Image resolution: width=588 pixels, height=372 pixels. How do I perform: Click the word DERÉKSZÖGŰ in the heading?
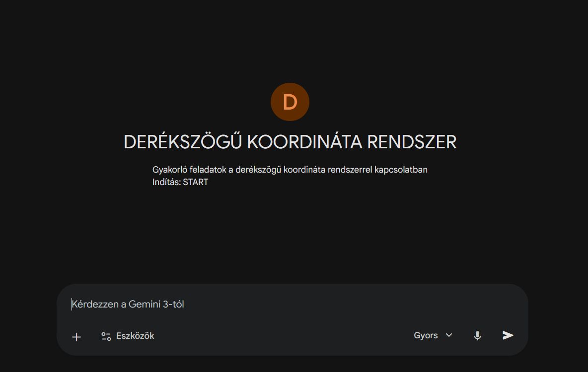pyautogui.click(x=183, y=142)
